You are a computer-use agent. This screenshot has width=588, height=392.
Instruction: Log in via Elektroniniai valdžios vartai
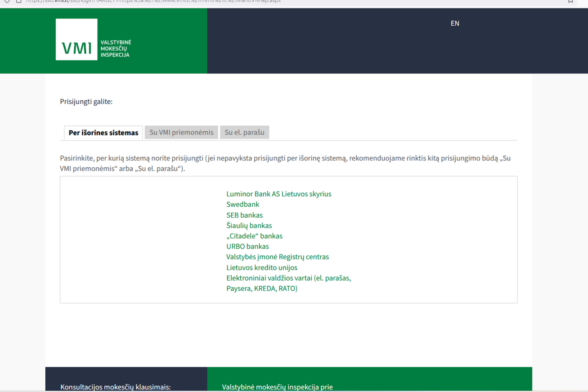click(x=288, y=278)
